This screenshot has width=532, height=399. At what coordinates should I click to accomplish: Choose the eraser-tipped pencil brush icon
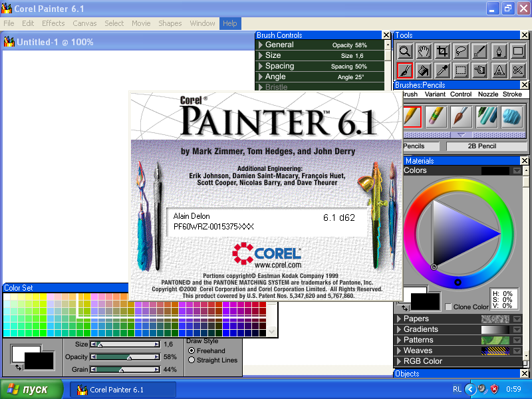point(436,117)
